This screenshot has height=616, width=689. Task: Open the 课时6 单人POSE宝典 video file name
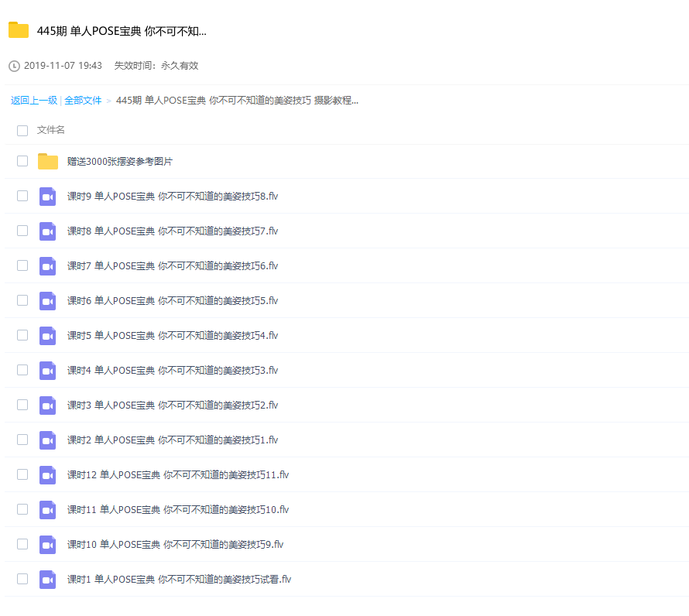(x=172, y=301)
